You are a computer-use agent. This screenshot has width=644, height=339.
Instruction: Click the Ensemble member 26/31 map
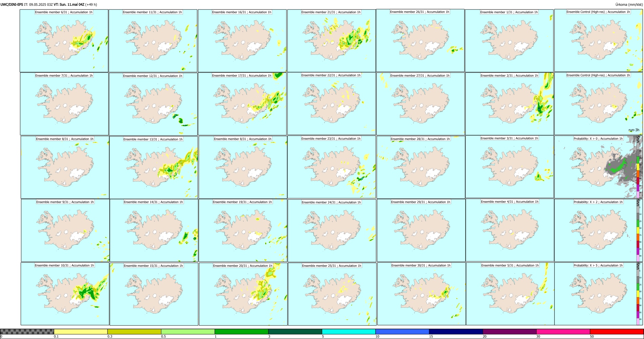point(420,40)
